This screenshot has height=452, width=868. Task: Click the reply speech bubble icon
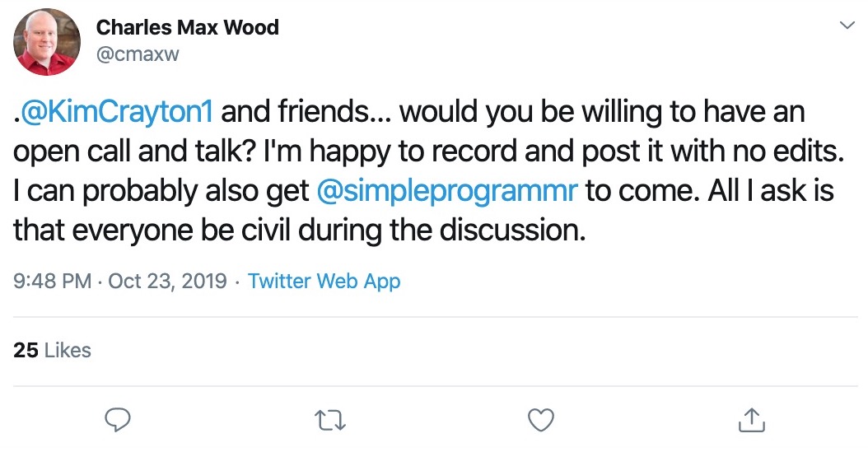click(x=118, y=420)
